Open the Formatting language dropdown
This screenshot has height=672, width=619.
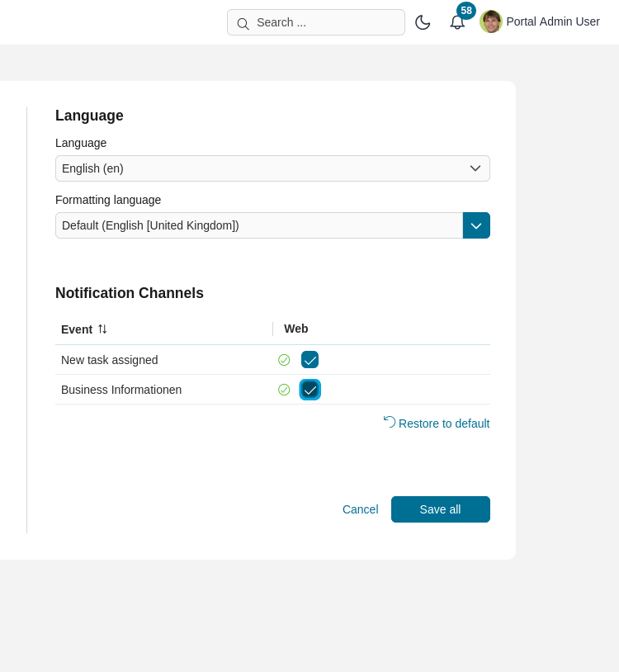pyautogui.click(x=259, y=225)
